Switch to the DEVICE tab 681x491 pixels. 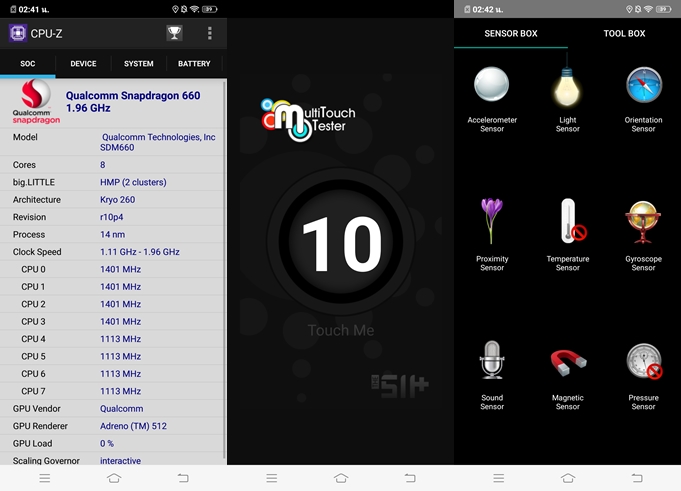[x=83, y=64]
